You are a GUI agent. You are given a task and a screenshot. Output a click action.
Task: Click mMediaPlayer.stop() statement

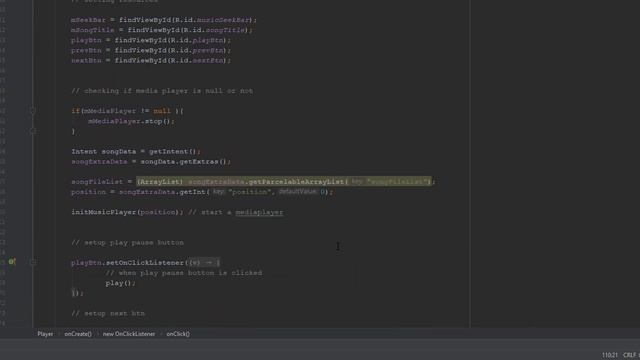[131, 121]
